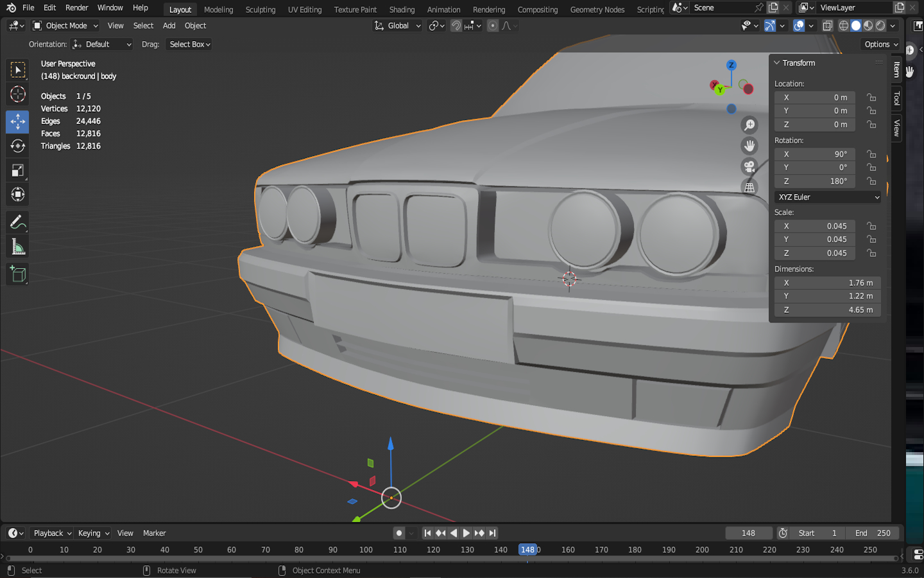Open the Render menu
Screen dimensions: 924x578
pos(77,8)
